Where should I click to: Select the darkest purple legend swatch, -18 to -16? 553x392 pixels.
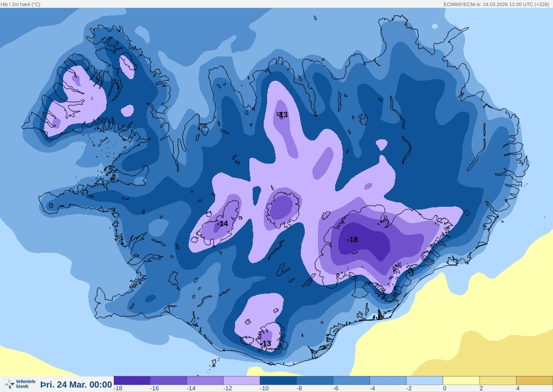point(132,380)
